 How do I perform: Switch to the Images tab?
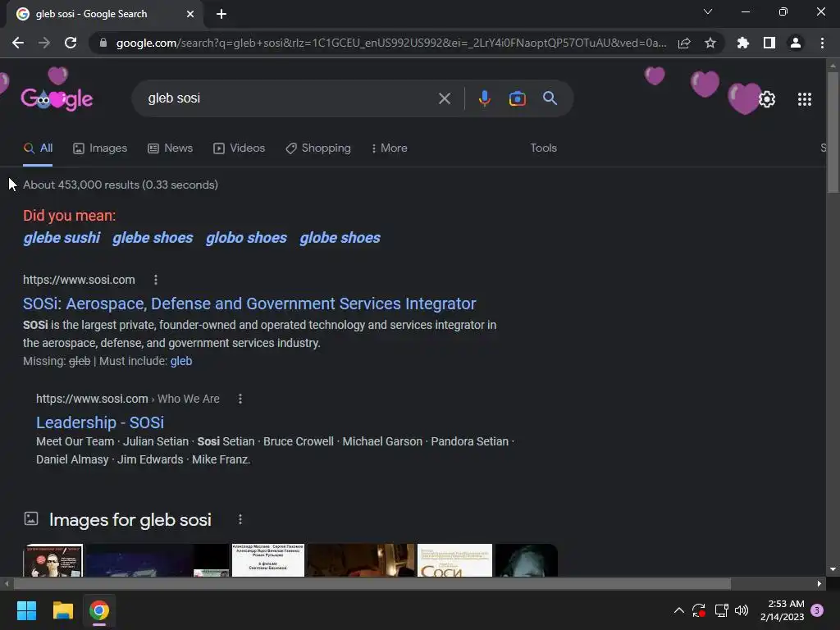(x=100, y=148)
